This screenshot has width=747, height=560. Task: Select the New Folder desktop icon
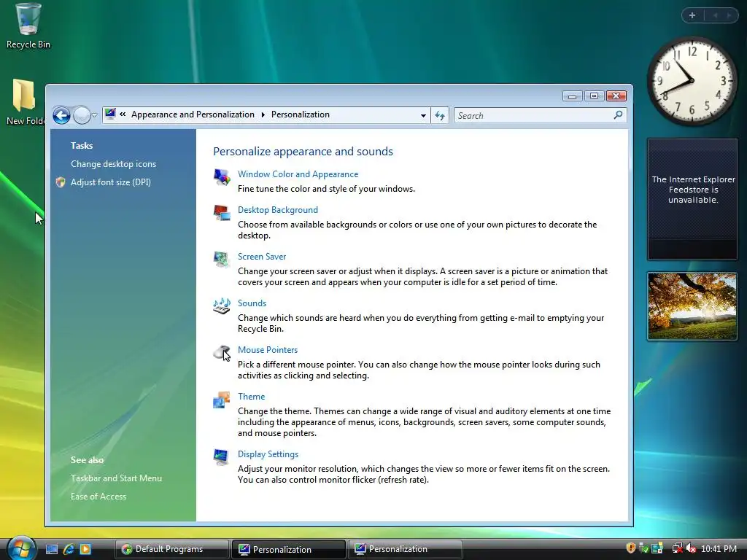24,102
